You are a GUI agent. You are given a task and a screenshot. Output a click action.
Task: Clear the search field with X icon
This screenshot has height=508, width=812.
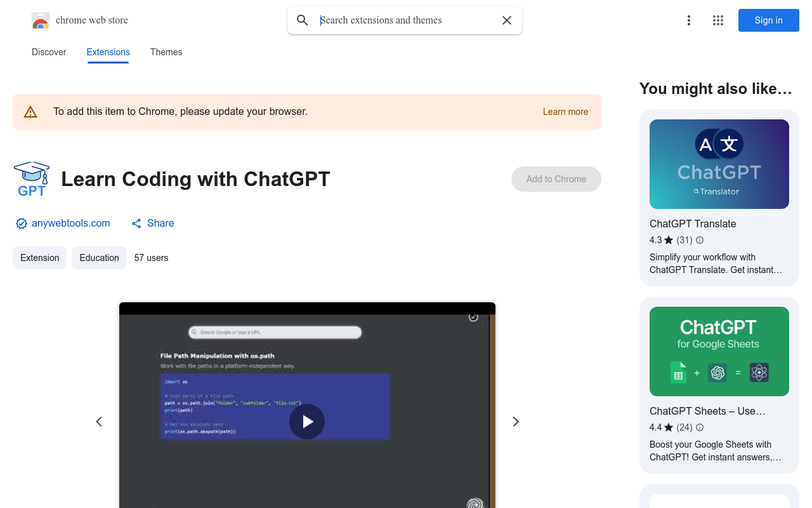[x=507, y=20]
